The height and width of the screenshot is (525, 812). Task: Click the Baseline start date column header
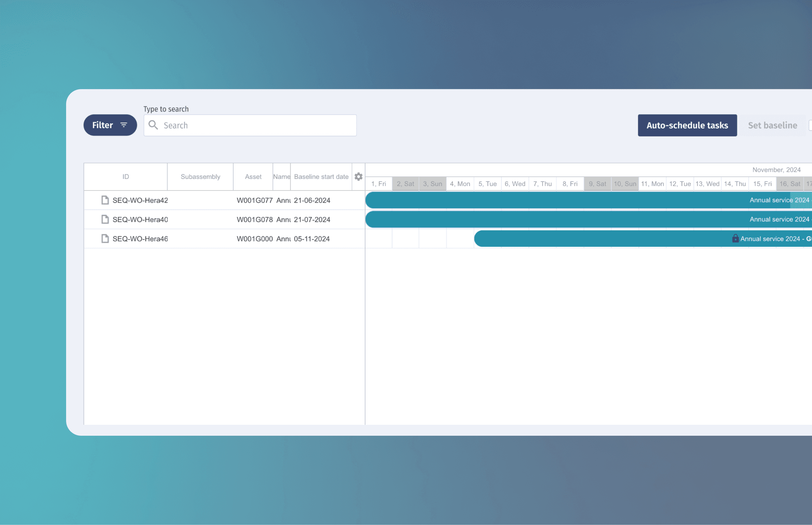(x=321, y=177)
